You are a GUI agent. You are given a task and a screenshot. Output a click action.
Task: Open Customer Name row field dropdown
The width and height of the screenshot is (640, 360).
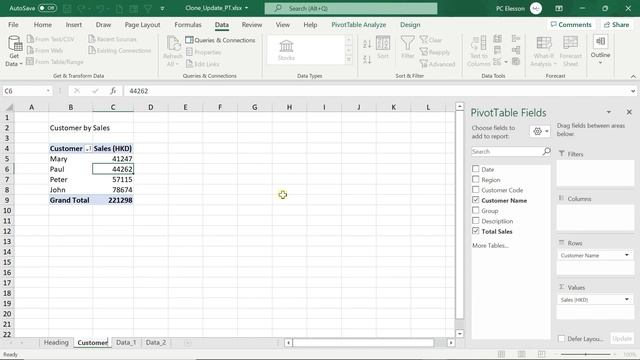tap(627, 255)
